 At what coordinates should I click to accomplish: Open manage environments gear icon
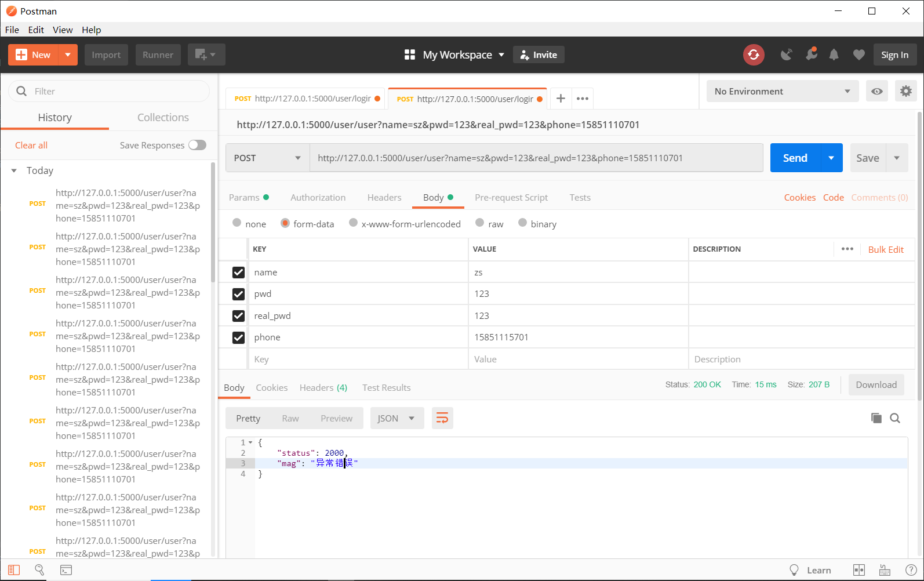tap(906, 91)
